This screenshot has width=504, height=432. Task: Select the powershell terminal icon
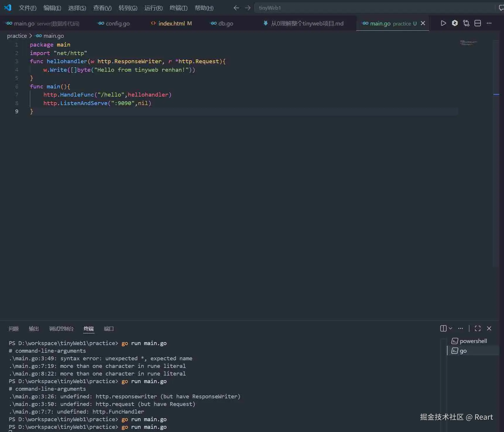[x=455, y=341]
